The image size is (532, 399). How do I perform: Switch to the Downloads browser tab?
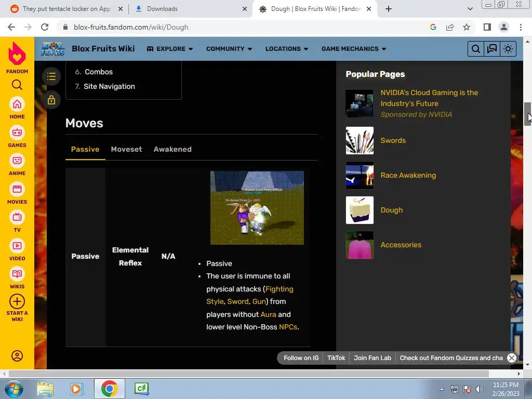tap(162, 9)
